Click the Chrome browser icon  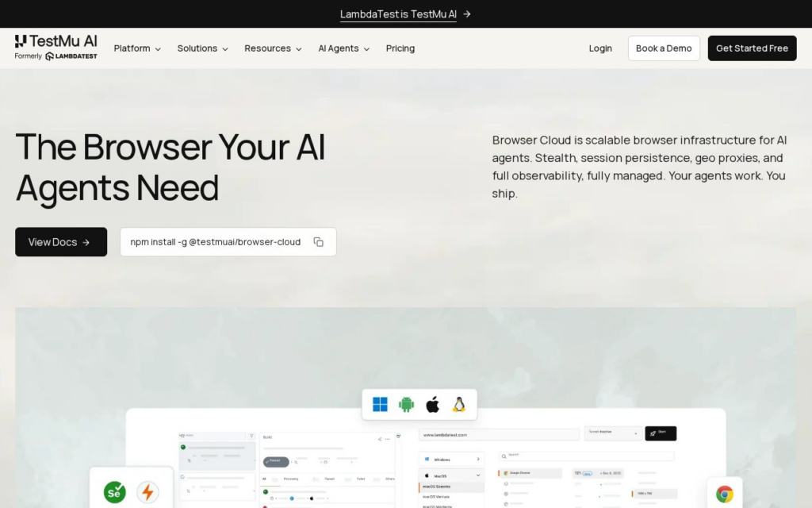click(x=725, y=494)
